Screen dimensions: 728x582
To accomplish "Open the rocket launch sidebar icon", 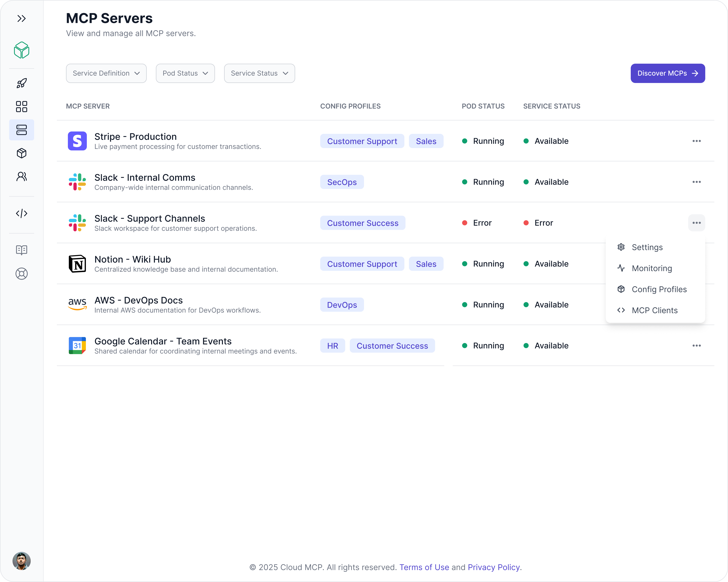I will coord(22,83).
